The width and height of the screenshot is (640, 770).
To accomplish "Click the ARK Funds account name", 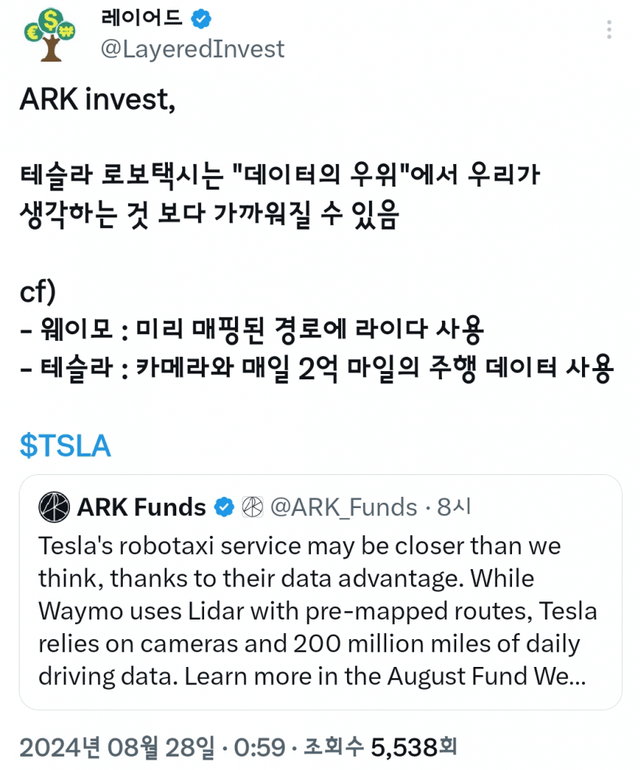I will 141,508.
